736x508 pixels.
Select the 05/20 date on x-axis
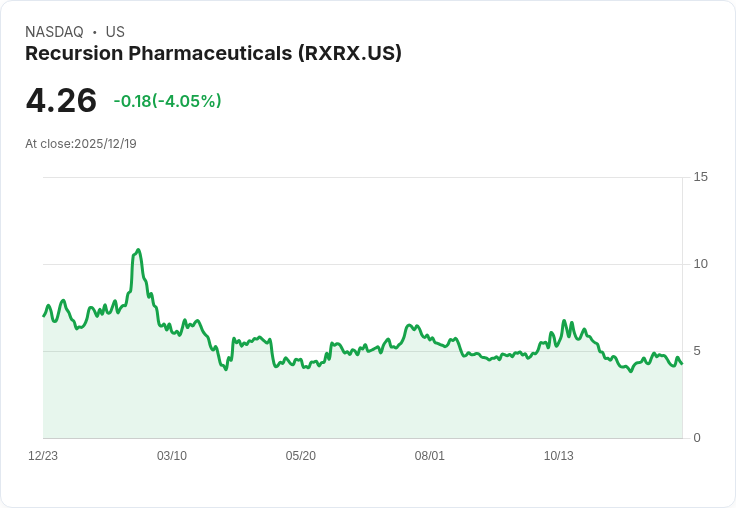301,456
